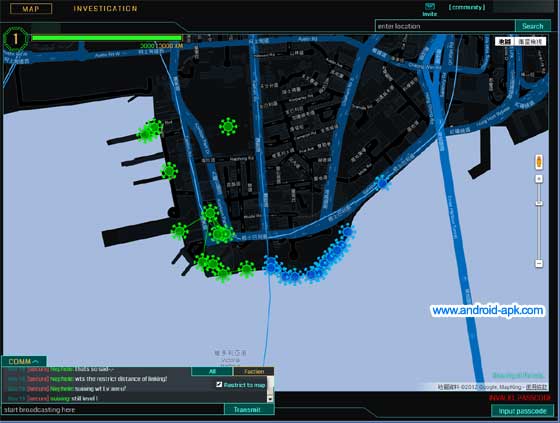The width and height of the screenshot is (560, 423).
Task: Select the 地圖 map view button
Action: click(504, 42)
